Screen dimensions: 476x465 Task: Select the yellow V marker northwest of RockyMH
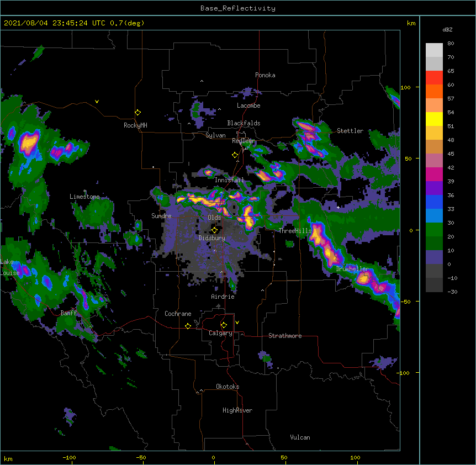97,102
